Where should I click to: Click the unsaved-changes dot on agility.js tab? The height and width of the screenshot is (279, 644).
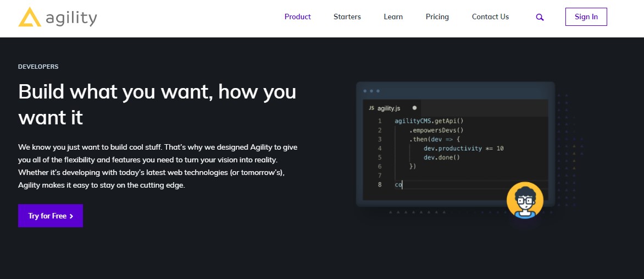point(414,108)
